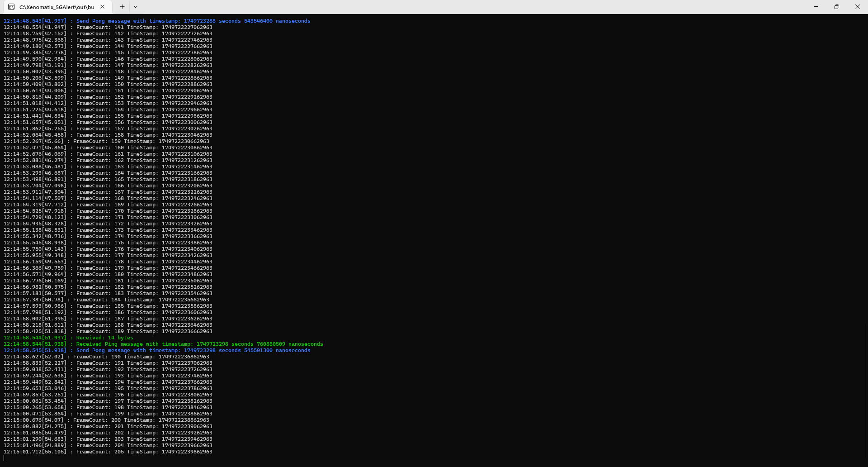Click the green "Received: 14 bytes" line

(x=104, y=338)
